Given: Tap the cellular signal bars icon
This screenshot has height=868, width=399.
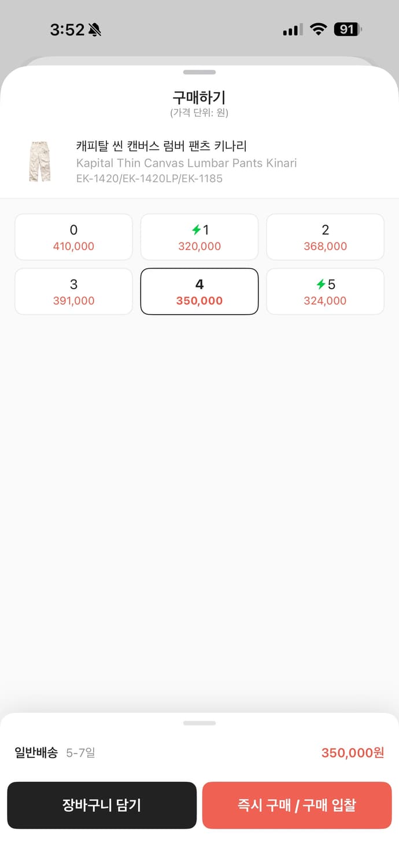Looking at the screenshot, I should click(293, 30).
